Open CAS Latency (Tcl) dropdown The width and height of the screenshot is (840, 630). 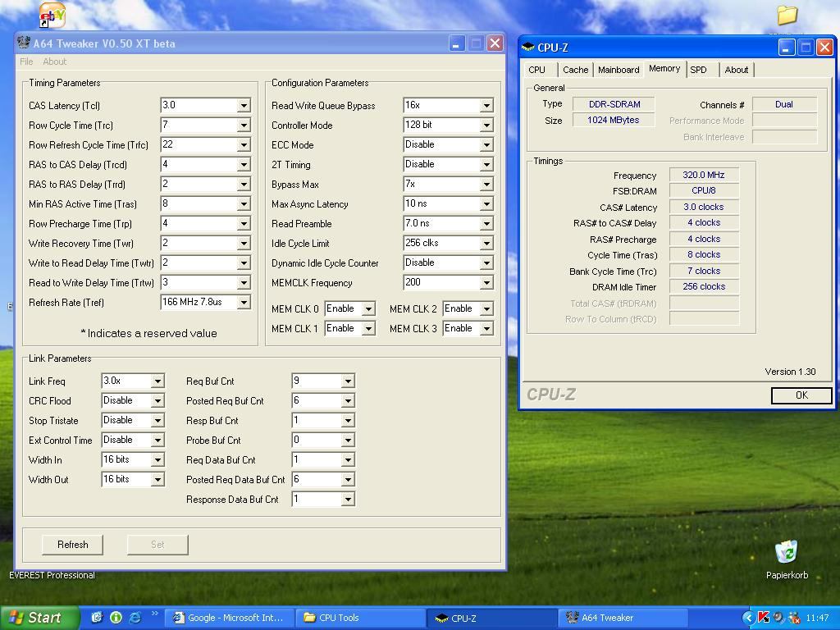pos(244,106)
